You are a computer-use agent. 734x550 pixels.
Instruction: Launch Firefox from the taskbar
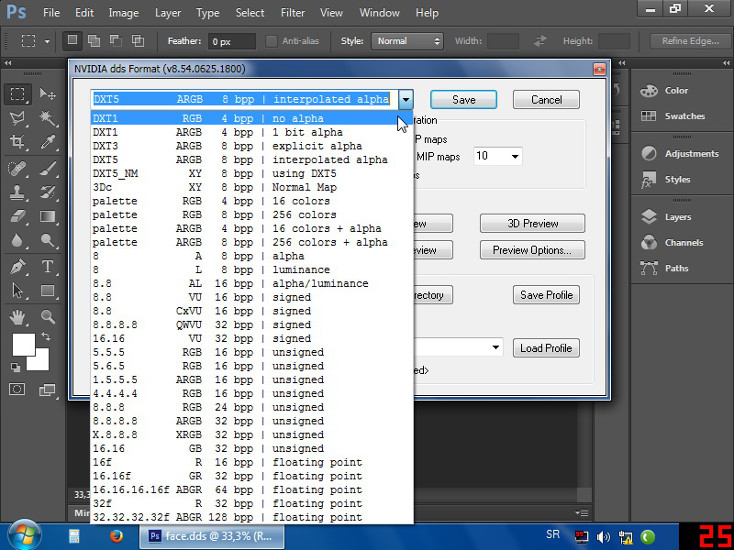116,535
